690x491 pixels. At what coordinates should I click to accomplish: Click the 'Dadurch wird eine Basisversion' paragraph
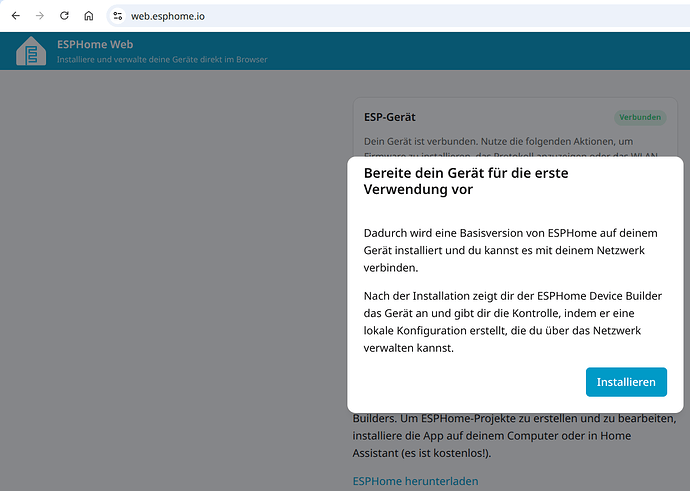[510, 250]
